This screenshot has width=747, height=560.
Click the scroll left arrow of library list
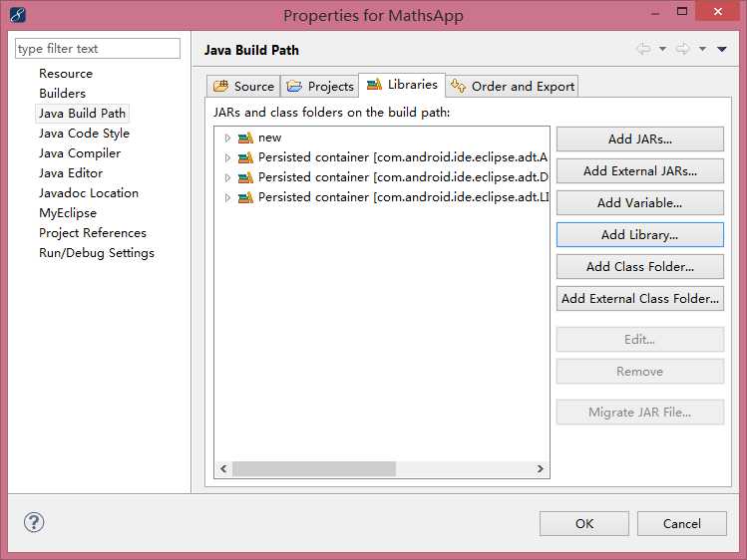(223, 468)
